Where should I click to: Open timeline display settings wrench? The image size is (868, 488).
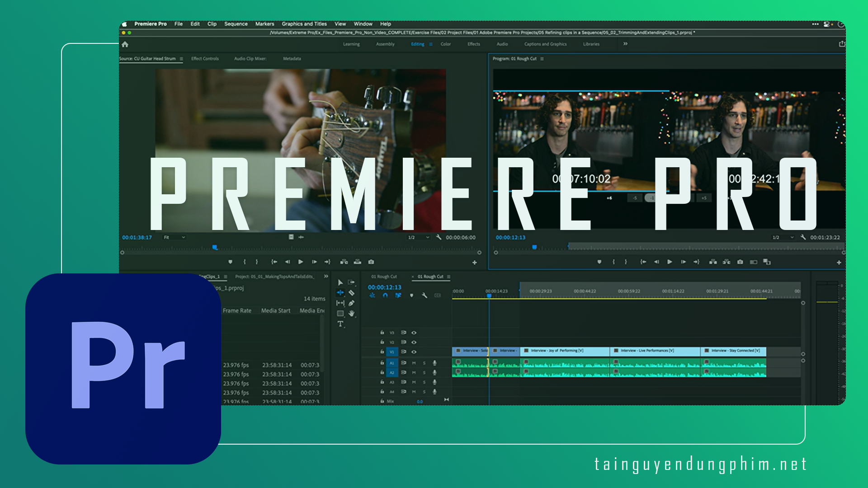click(x=425, y=296)
